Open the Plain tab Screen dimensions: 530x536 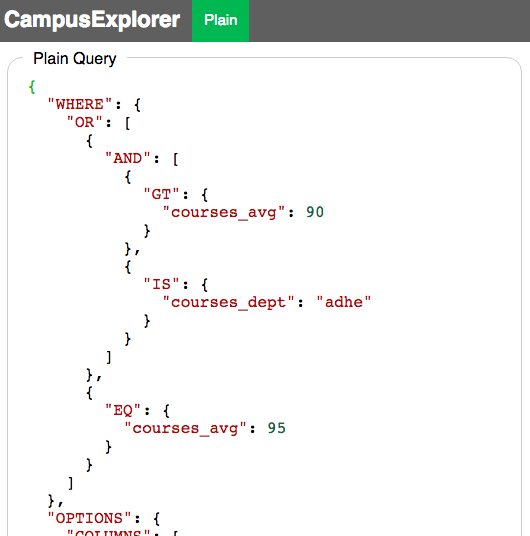pos(221,21)
